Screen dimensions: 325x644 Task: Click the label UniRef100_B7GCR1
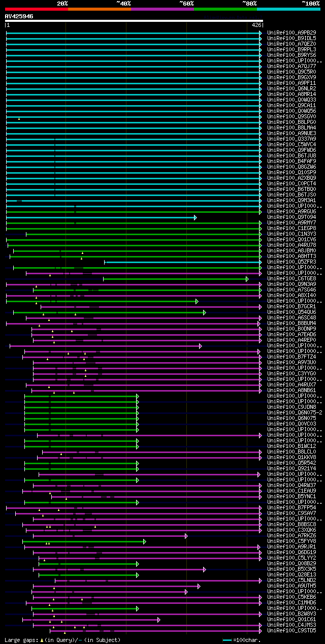(291, 307)
